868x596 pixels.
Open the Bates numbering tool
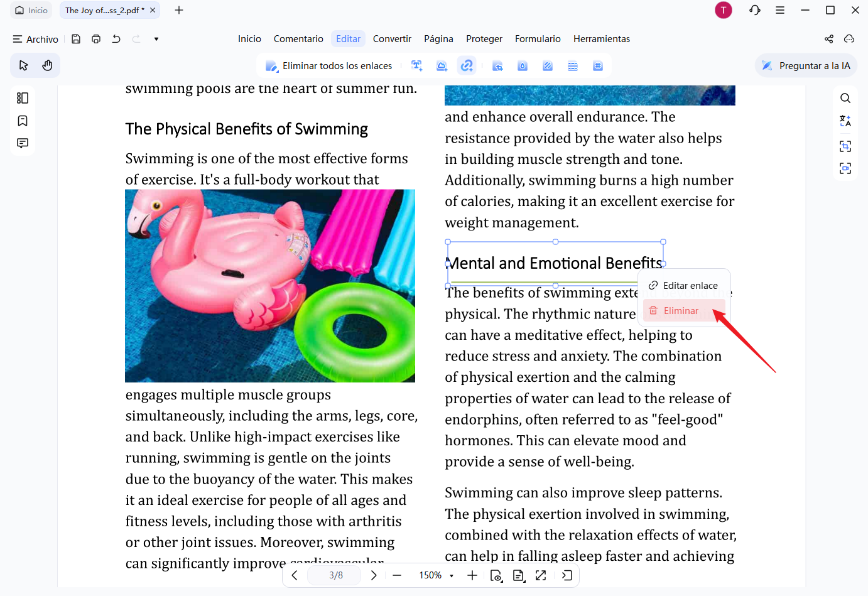(x=598, y=65)
